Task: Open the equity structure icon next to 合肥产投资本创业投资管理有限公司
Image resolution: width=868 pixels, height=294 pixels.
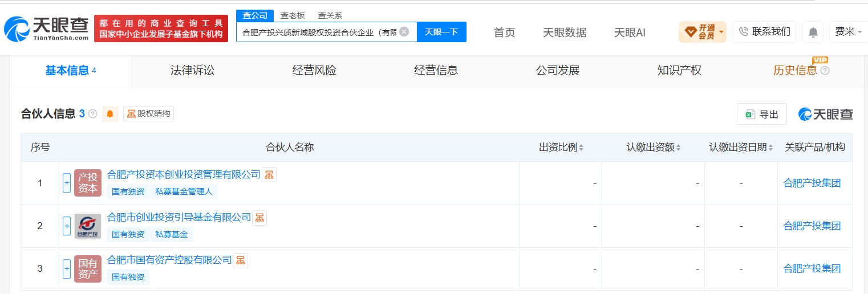Action: pos(269,174)
